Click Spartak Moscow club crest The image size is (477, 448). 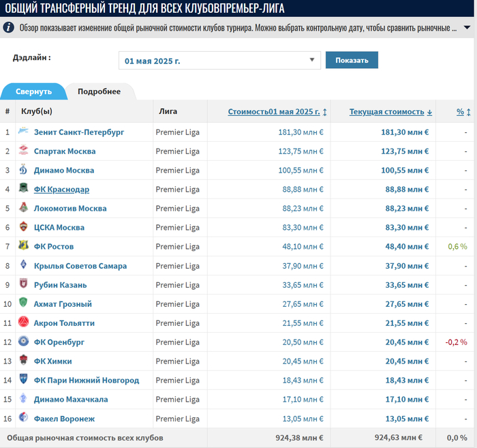tap(23, 150)
